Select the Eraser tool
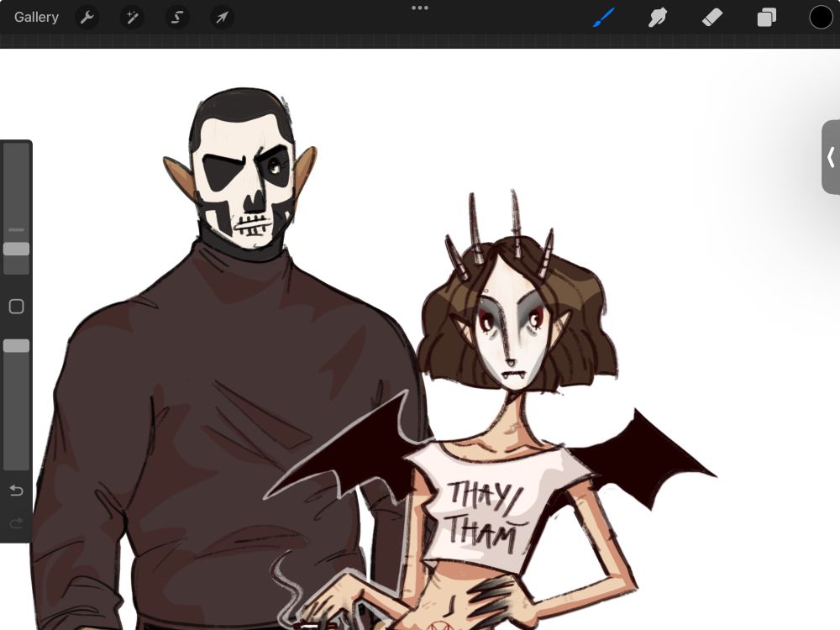This screenshot has width=840, height=630. click(712, 17)
